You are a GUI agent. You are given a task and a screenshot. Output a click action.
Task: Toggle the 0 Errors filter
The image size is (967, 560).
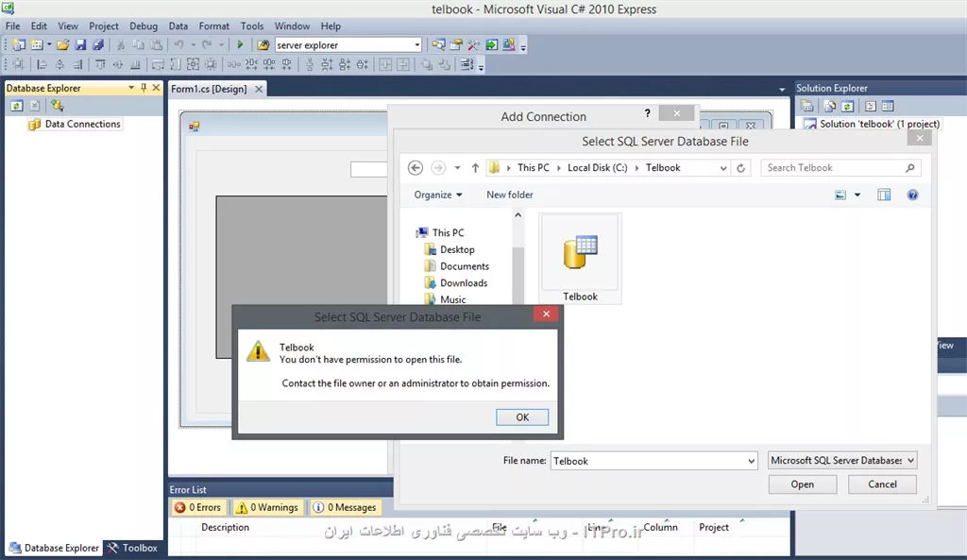tap(198, 507)
